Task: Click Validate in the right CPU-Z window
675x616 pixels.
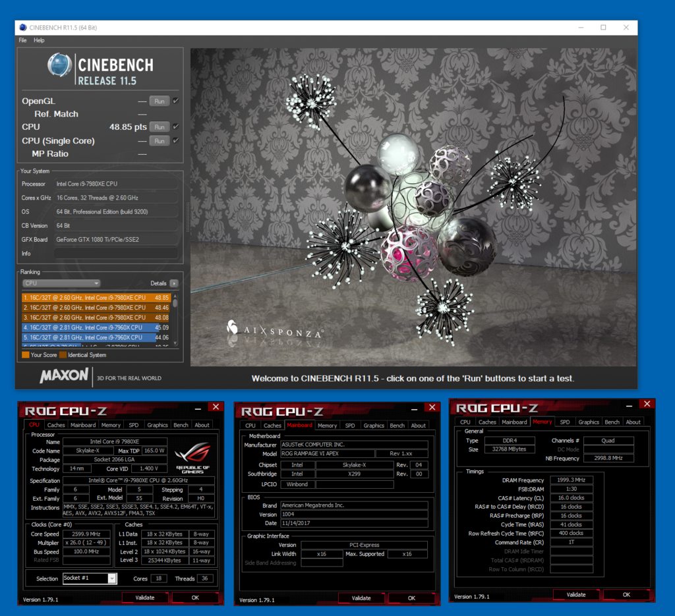Action: tap(576, 594)
